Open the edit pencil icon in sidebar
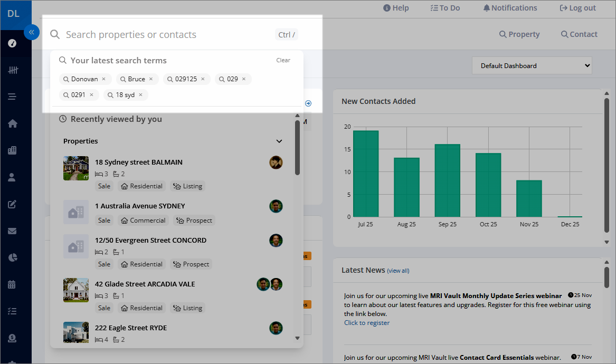Image resolution: width=616 pixels, height=364 pixels. (12, 204)
